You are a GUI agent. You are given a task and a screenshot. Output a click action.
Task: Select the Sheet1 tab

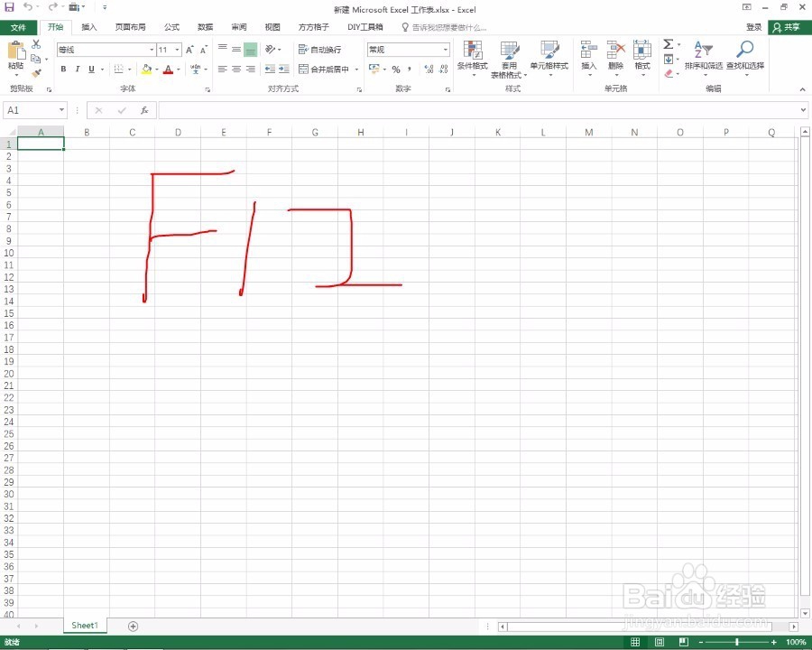click(x=85, y=626)
